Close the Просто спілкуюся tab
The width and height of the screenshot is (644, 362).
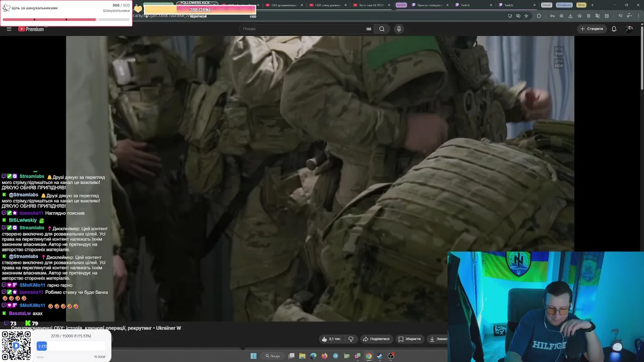448,5
